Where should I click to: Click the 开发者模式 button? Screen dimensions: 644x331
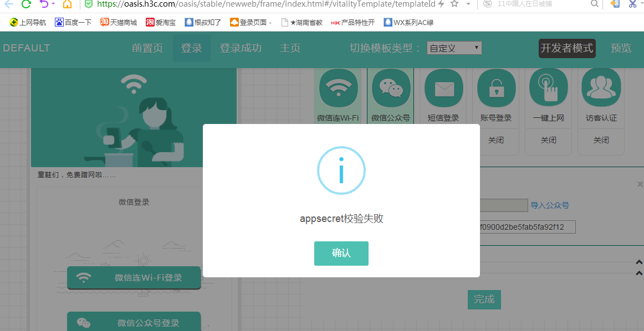567,48
